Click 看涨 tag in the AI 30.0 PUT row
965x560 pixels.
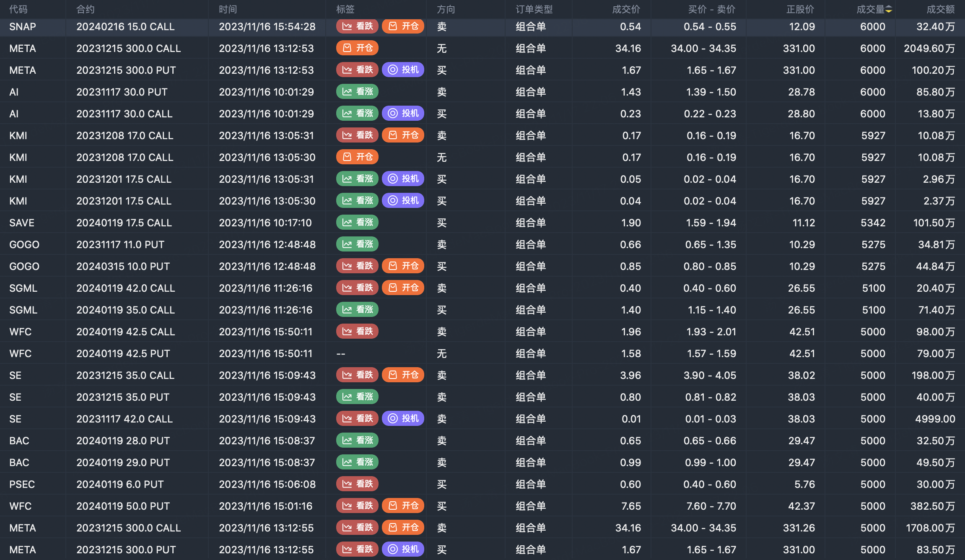357,92
